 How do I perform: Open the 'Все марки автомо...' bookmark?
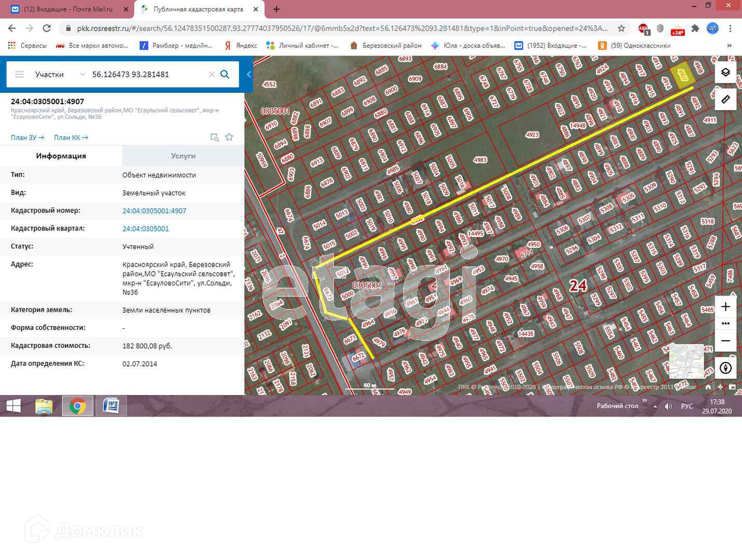[92, 46]
